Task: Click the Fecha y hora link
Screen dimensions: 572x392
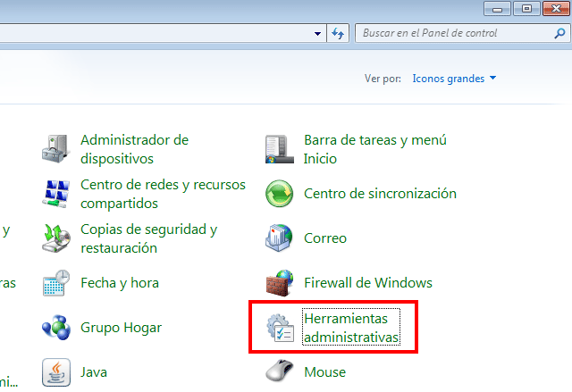Action: tap(120, 283)
